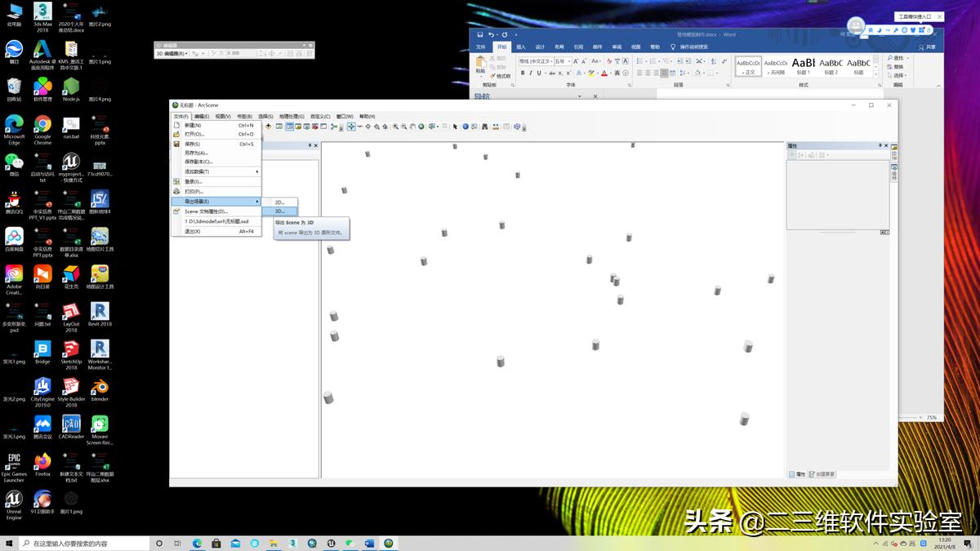Unpin the ArcScene contents panel
This screenshot has height=551, width=980.
pyautogui.click(x=310, y=144)
